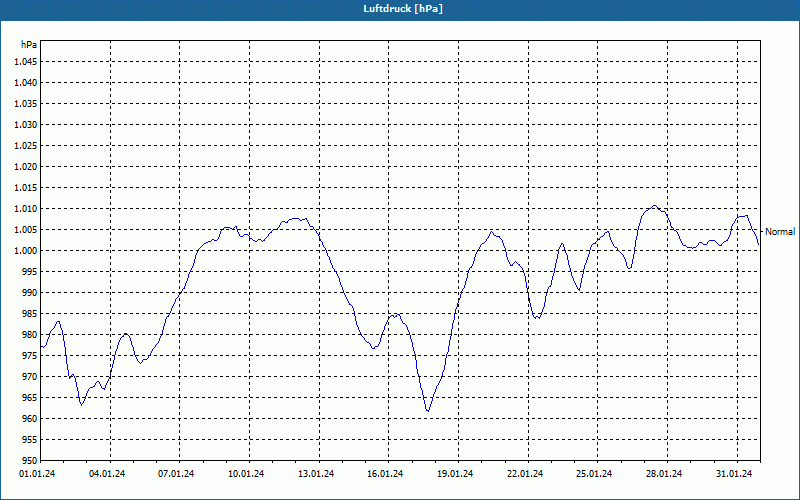This screenshot has width=800, height=500.
Task: Select the 965 axis value
Action: coord(30,397)
